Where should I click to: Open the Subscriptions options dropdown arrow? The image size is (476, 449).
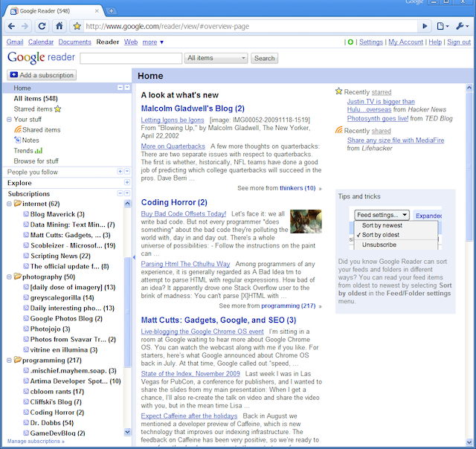(127, 193)
